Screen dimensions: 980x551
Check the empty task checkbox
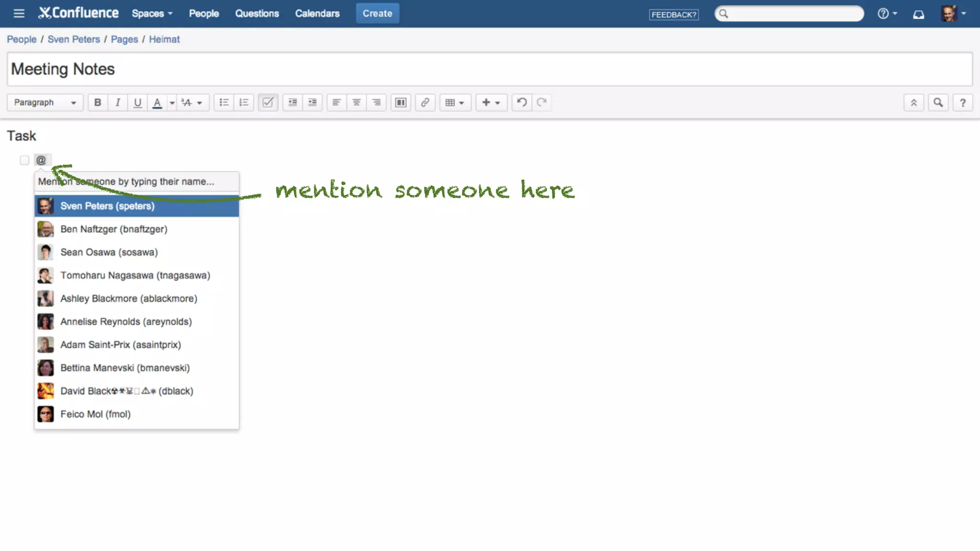click(24, 160)
